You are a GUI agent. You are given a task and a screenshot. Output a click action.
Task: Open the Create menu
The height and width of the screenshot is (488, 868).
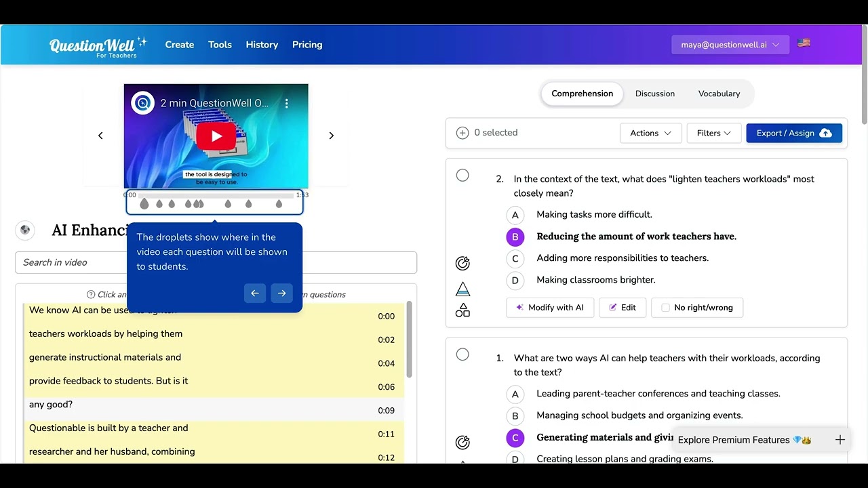tap(180, 45)
